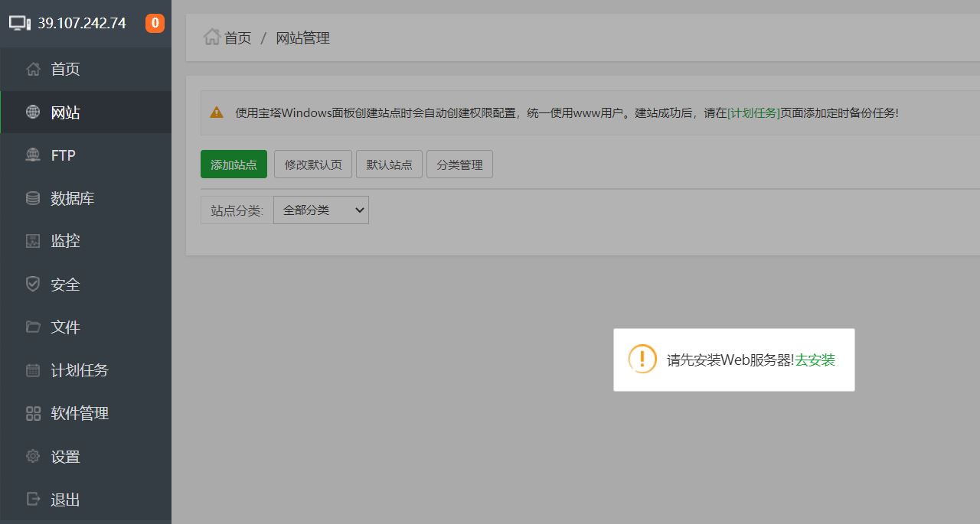Click the 分类管理 button
This screenshot has height=524, width=980.
click(x=459, y=164)
